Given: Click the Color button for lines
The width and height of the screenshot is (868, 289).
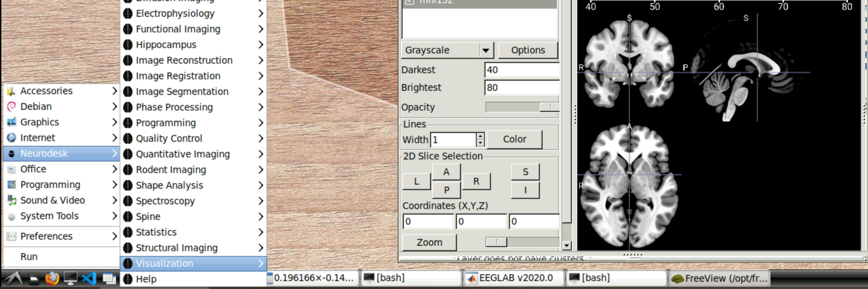Looking at the screenshot, I should pos(514,139).
